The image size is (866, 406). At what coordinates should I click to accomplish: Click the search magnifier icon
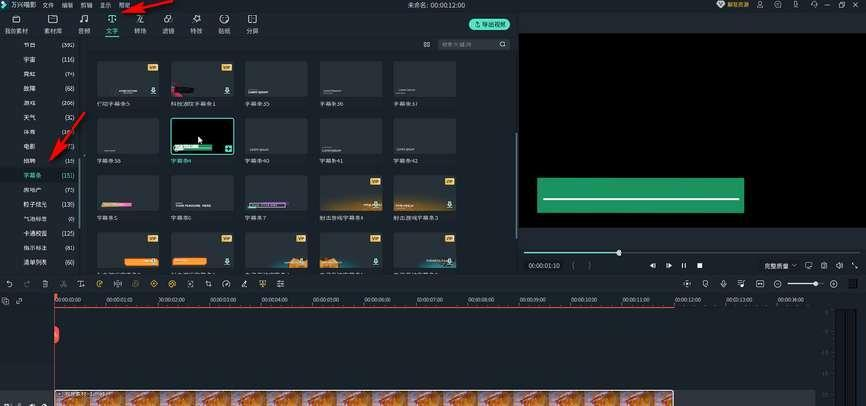503,44
